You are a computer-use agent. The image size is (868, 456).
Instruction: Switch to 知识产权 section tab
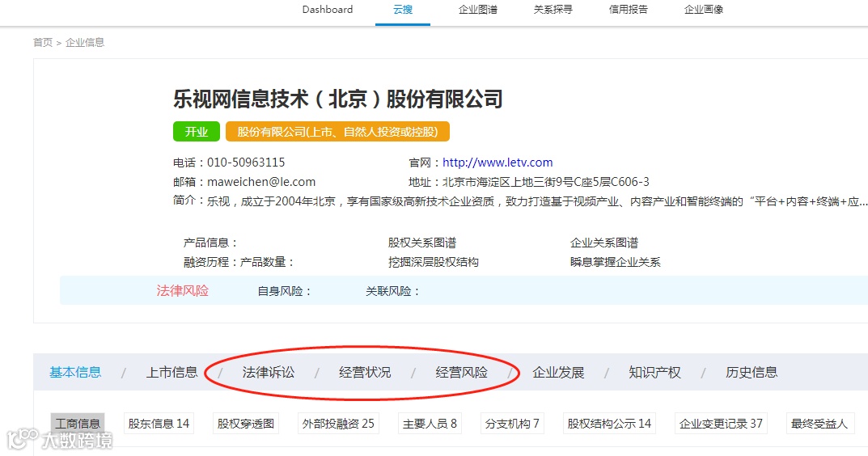(654, 373)
